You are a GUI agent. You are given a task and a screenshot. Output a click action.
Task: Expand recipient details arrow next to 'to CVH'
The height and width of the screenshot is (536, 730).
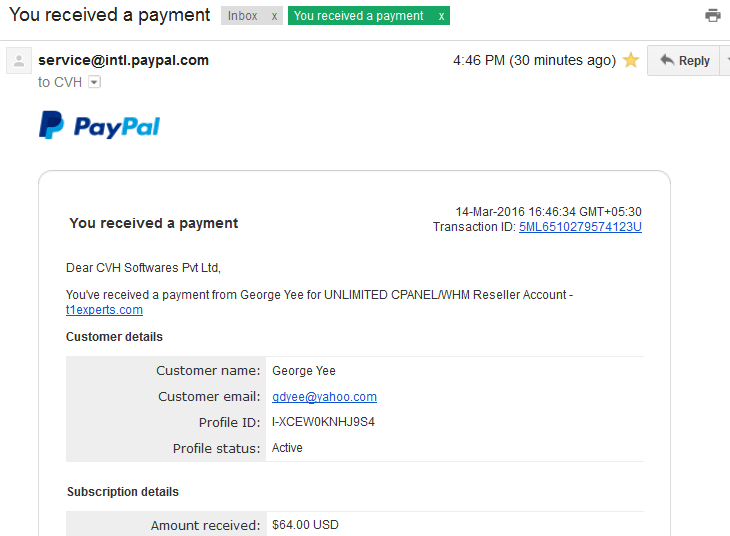click(x=95, y=82)
